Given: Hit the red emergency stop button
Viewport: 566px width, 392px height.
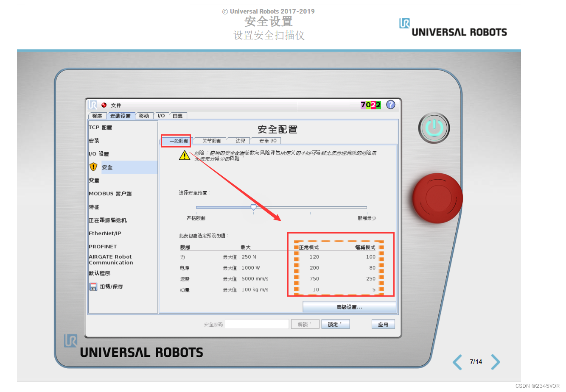Looking at the screenshot, I should [437, 198].
